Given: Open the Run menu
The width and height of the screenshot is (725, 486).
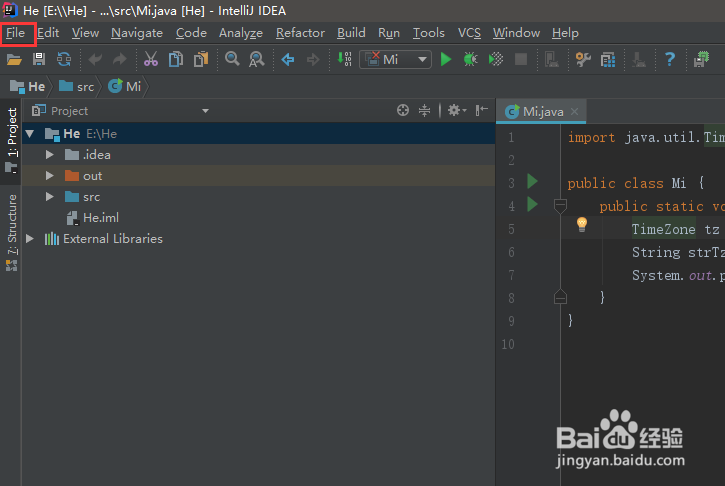Looking at the screenshot, I should click(389, 33).
